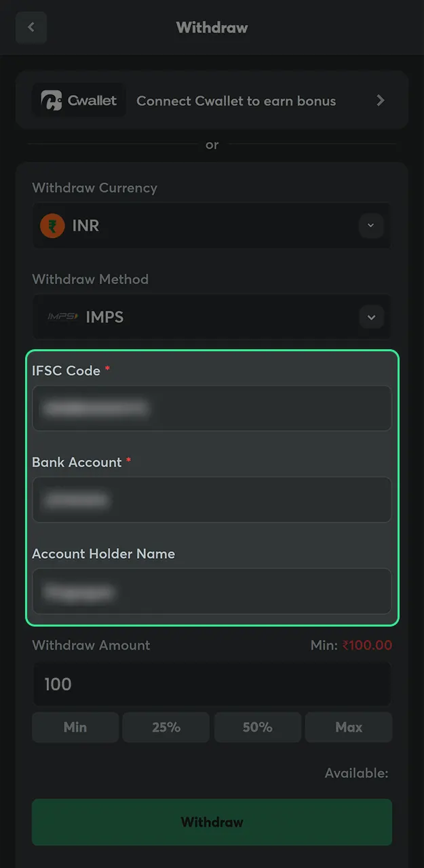Image resolution: width=424 pixels, height=868 pixels.
Task: Choose the 50% amount preset
Action: click(x=257, y=727)
